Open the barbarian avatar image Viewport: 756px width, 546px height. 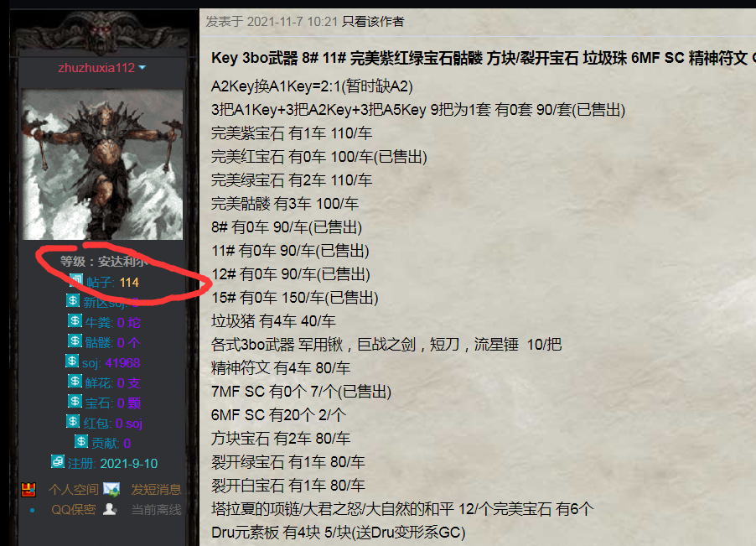102,164
